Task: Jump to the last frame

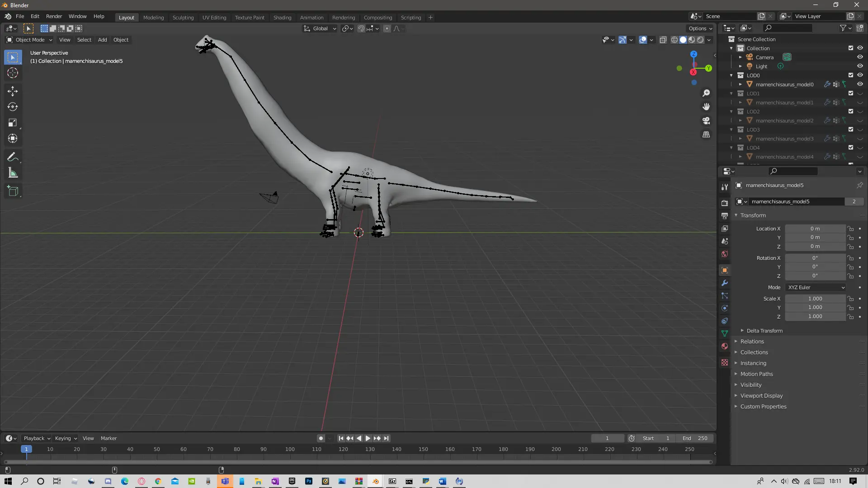Action: 386,438
